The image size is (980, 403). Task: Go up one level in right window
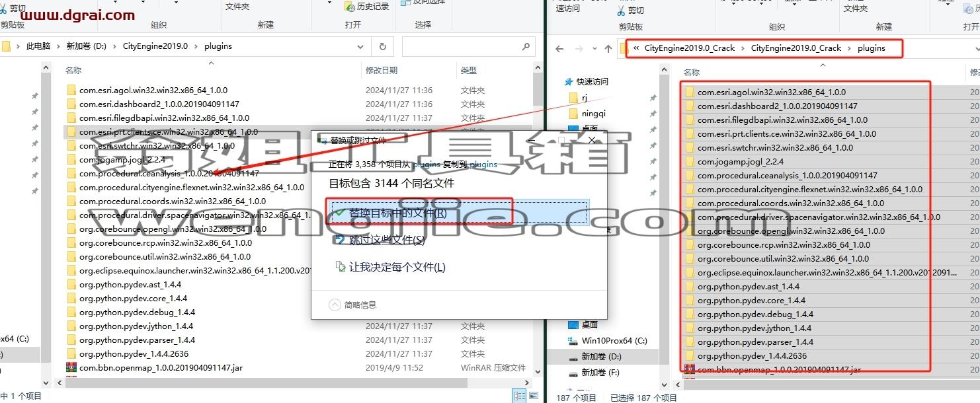608,48
